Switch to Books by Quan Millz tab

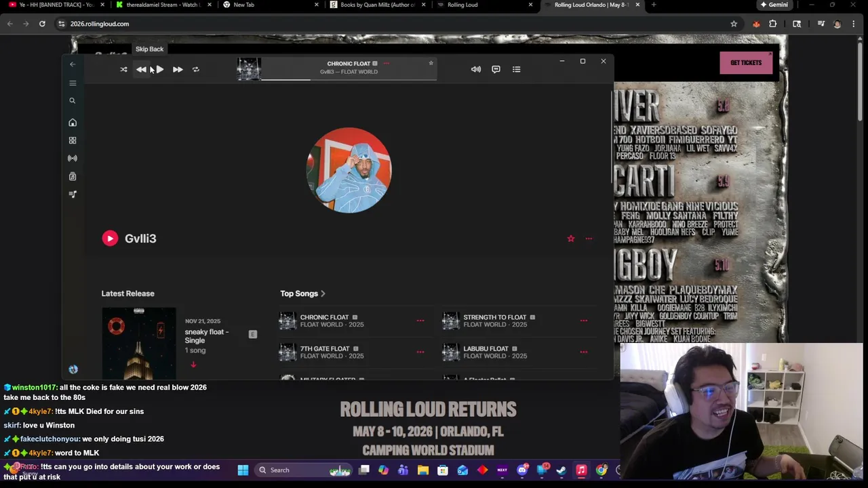(378, 5)
